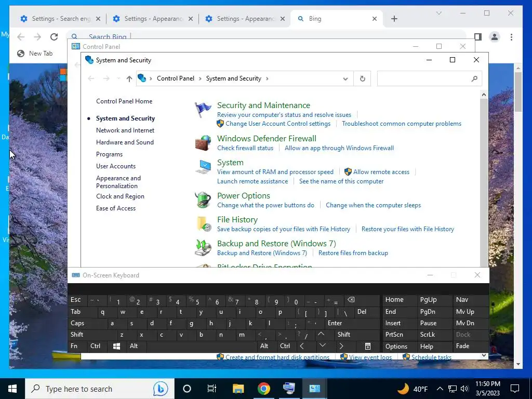Select Network and Internet in the sidebar
Screen dimensions: 532x399
(125, 130)
